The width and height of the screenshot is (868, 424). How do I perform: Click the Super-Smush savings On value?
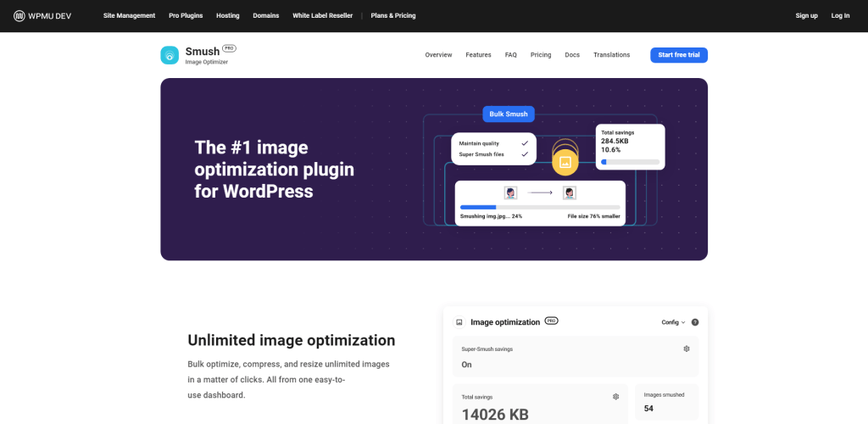click(467, 365)
